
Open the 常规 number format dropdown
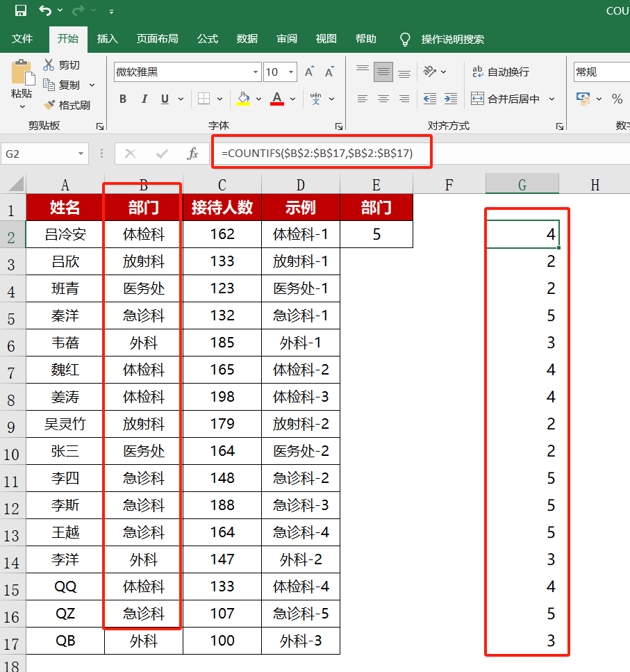point(602,72)
